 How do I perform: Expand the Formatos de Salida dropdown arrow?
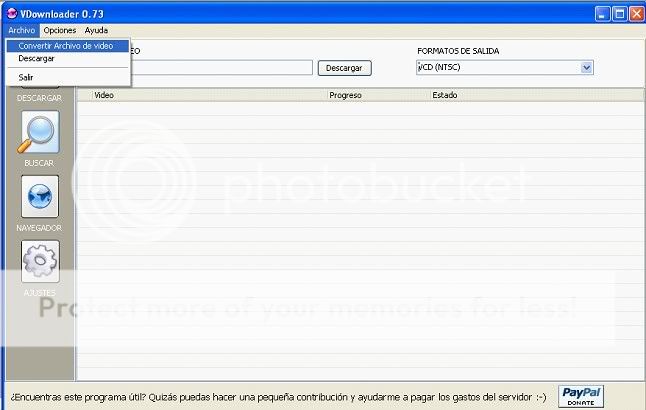[x=587, y=67]
